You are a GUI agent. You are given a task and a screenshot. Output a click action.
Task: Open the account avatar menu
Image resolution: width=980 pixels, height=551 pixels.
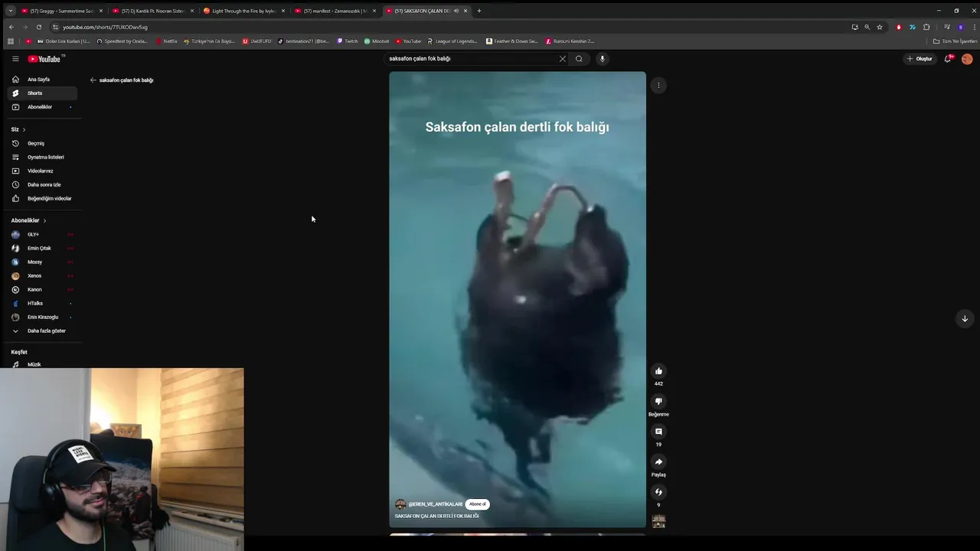click(967, 59)
